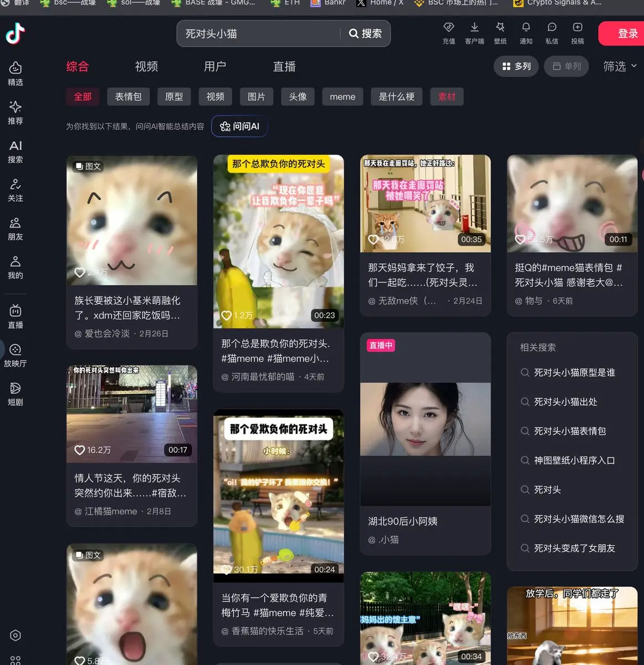Select 单列 layout toggle

coord(566,66)
